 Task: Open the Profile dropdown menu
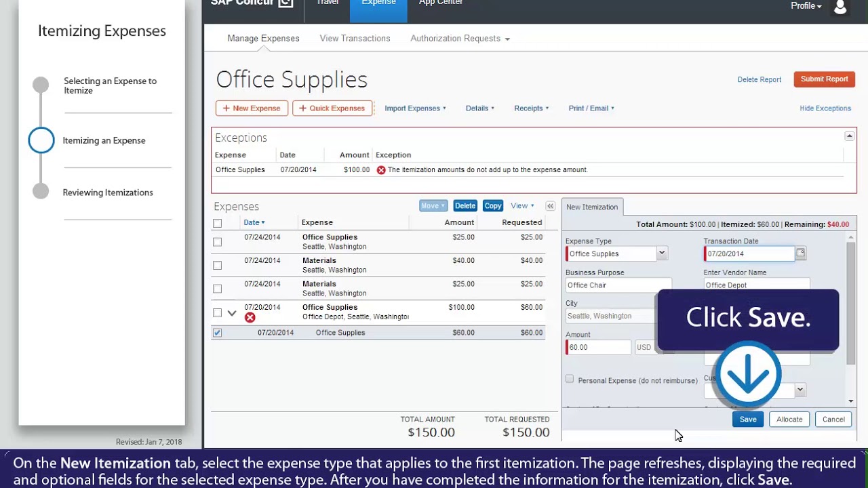click(x=806, y=5)
